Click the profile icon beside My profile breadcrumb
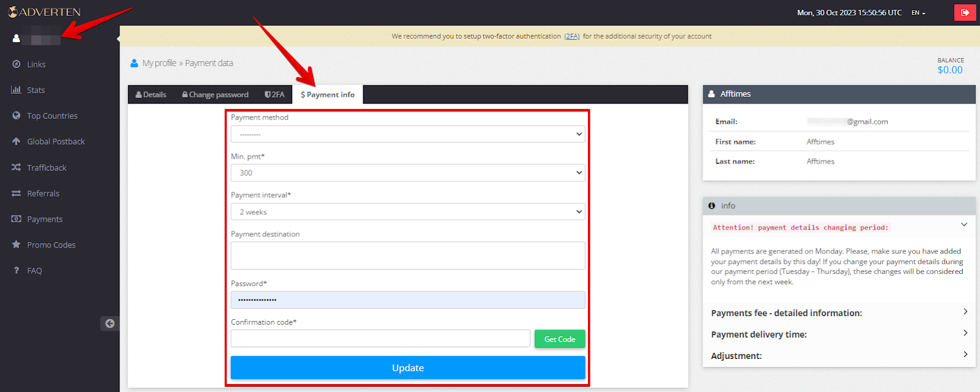 click(134, 63)
